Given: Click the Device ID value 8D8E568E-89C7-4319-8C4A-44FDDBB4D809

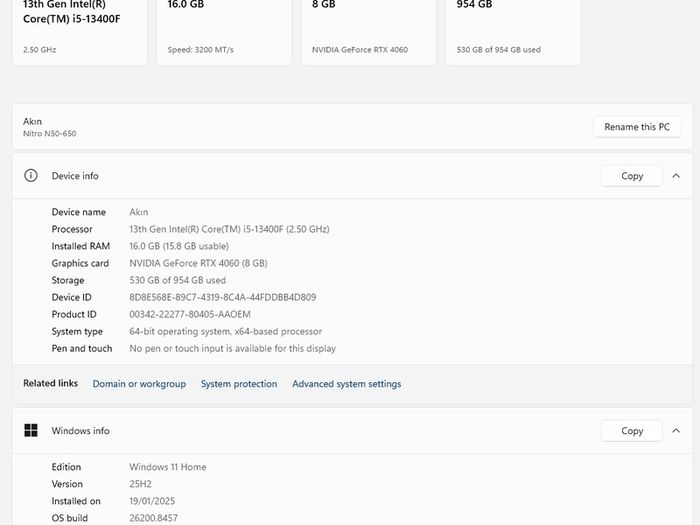Looking at the screenshot, I should 223,297.
